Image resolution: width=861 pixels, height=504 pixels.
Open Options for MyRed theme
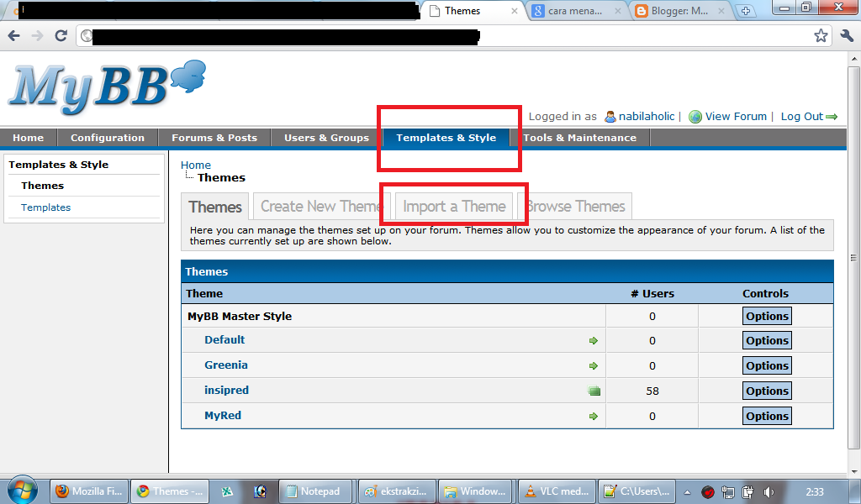[767, 417]
